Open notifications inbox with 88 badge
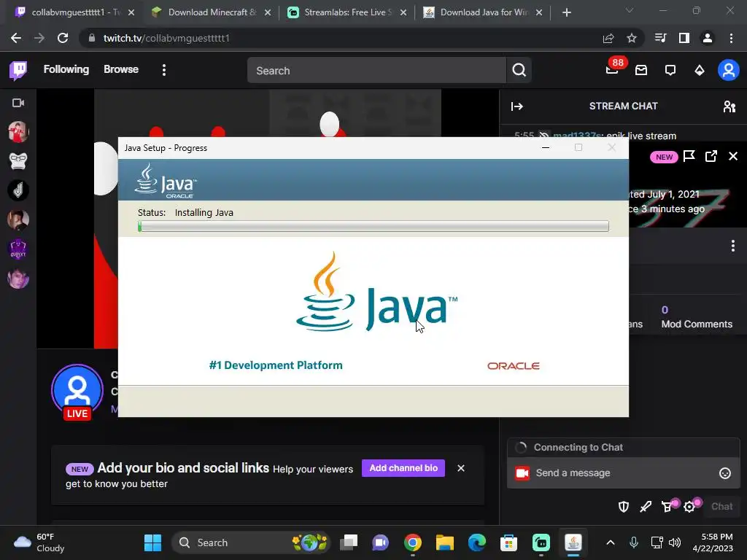747x560 pixels. [x=613, y=69]
